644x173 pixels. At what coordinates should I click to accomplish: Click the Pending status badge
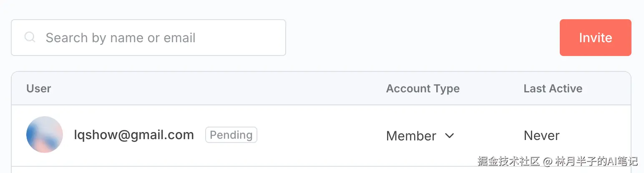[231, 135]
